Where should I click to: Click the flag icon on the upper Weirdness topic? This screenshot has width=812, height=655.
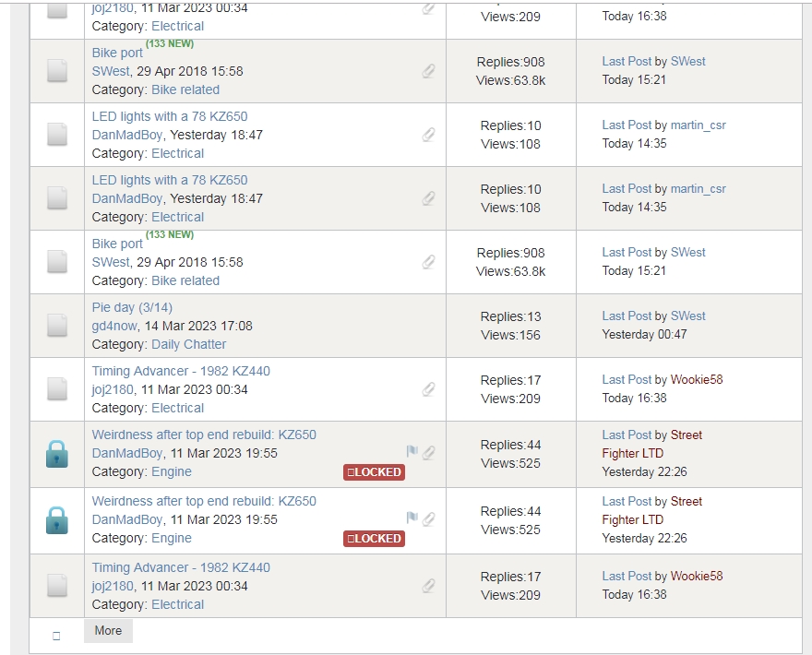pos(412,452)
